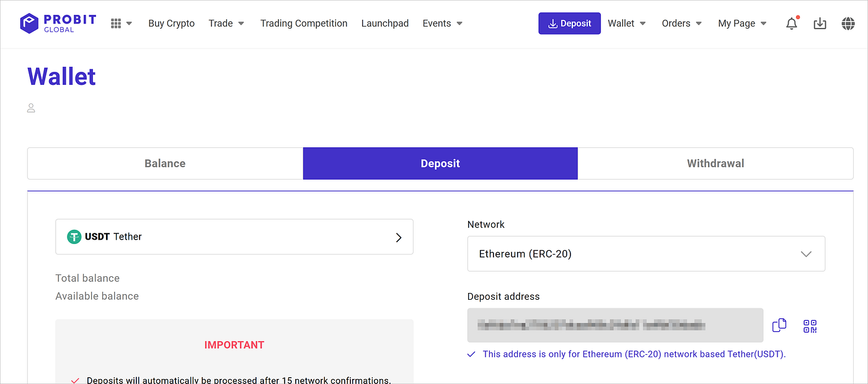
Task: Open the Ethereum (ERC-20) network dropdown
Action: pyautogui.click(x=646, y=254)
